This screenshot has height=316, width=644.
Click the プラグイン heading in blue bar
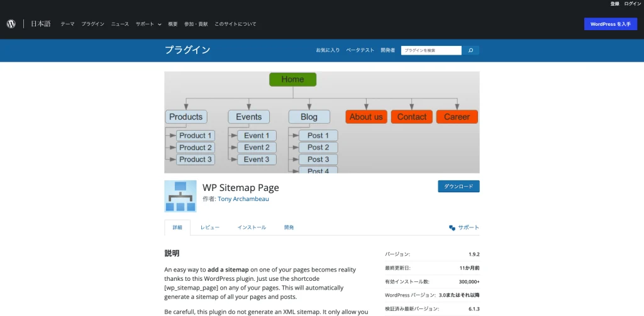187,50
